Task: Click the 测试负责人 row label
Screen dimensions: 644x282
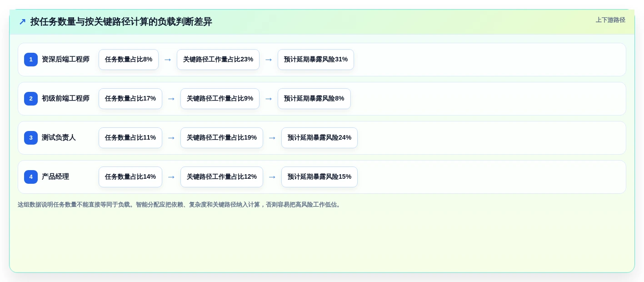Action: coord(59,138)
